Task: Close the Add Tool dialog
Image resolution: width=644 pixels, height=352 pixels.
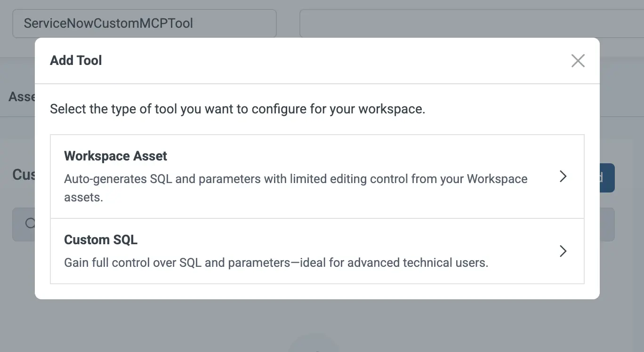Action: click(578, 61)
